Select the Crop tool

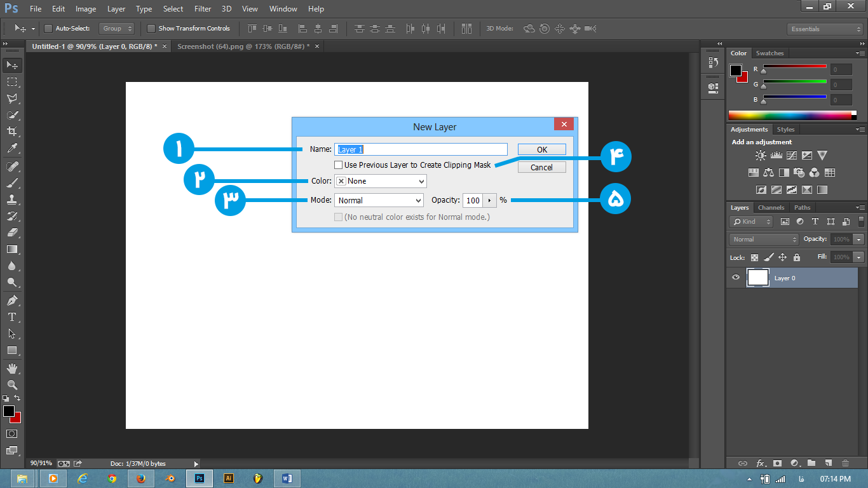(x=12, y=132)
